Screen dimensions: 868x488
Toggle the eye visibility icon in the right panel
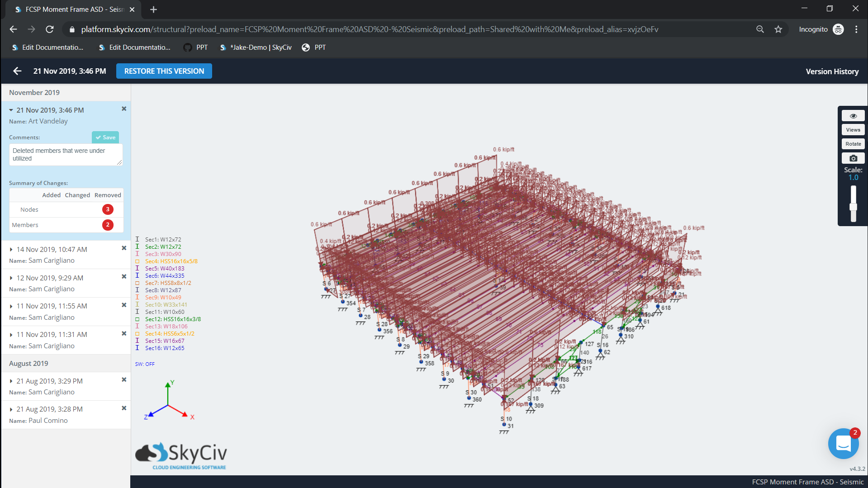853,115
